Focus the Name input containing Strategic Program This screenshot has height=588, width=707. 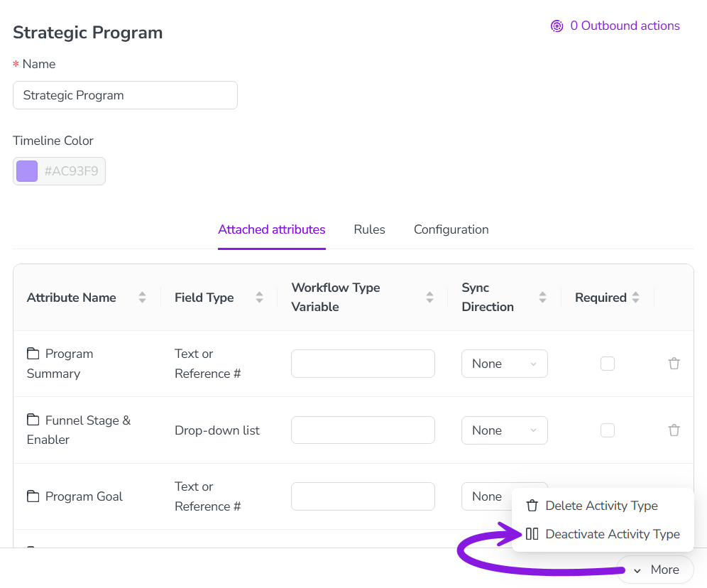pos(126,95)
